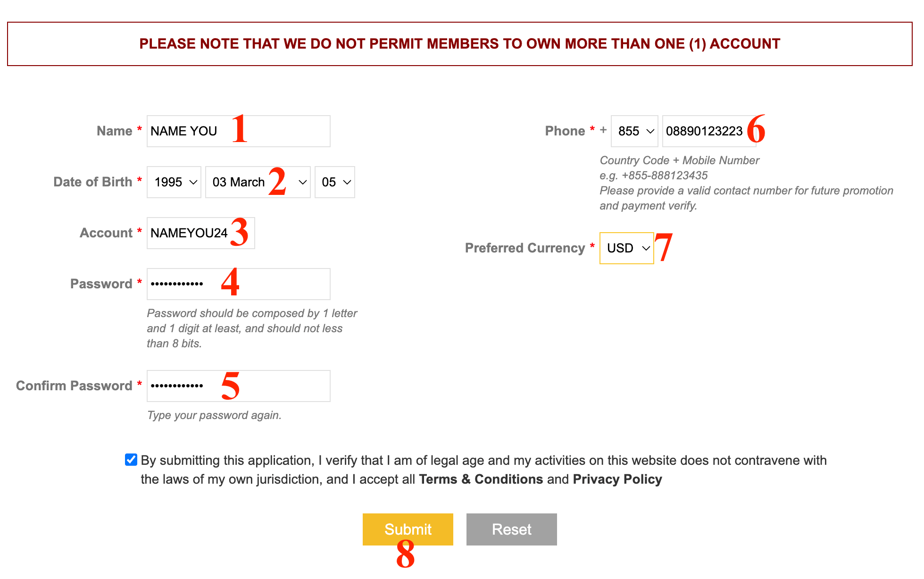The width and height of the screenshot is (924, 579).
Task: Select the Confirm Password input box
Action: click(x=238, y=386)
